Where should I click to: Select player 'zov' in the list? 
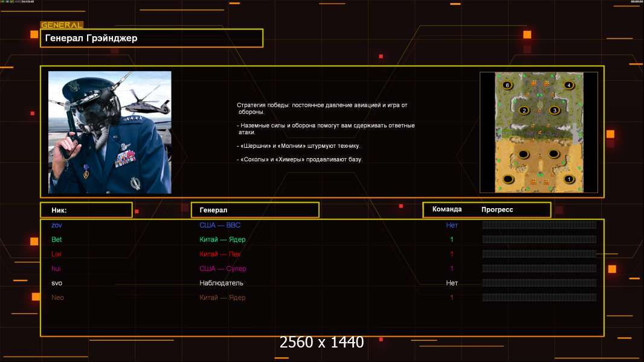click(57, 225)
